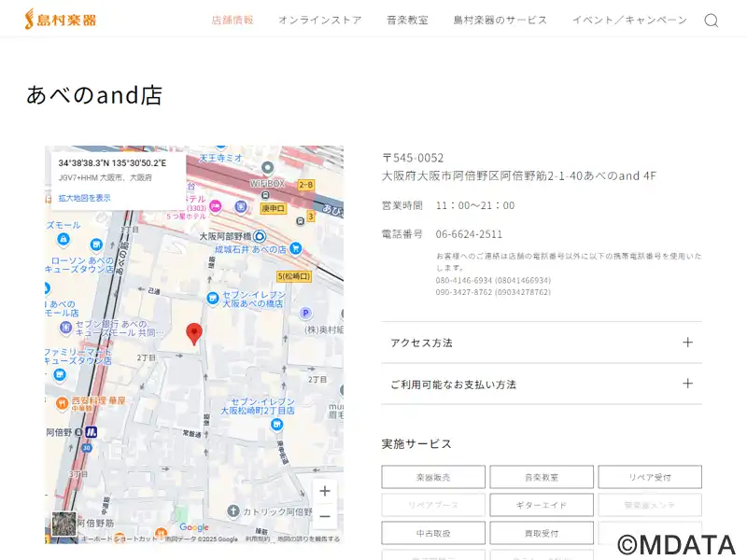Click the 島村楽器 logo
The height and width of the screenshot is (560, 747).
61,20
